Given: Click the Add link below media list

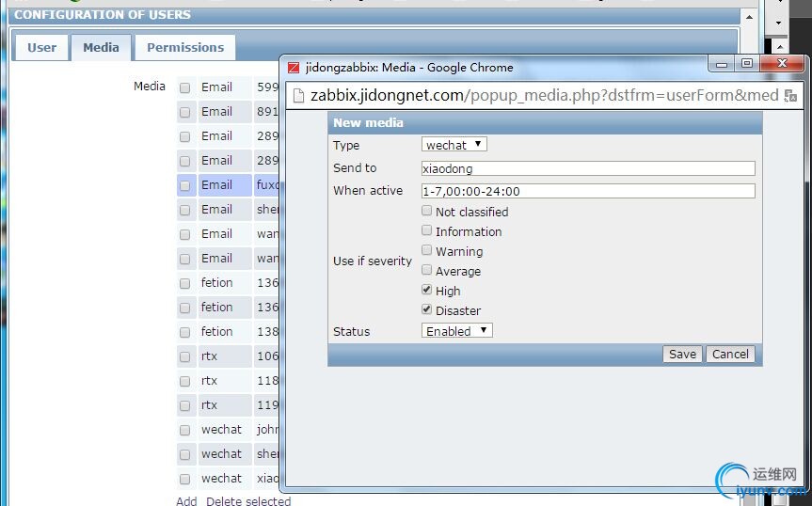Looking at the screenshot, I should (186, 500).
